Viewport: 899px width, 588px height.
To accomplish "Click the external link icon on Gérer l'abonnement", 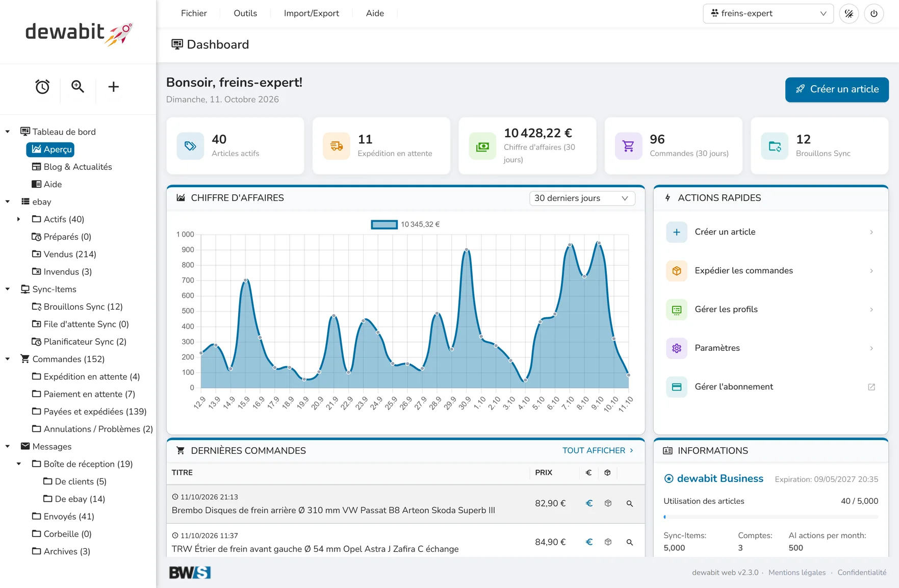I will (x=871, y=387).
